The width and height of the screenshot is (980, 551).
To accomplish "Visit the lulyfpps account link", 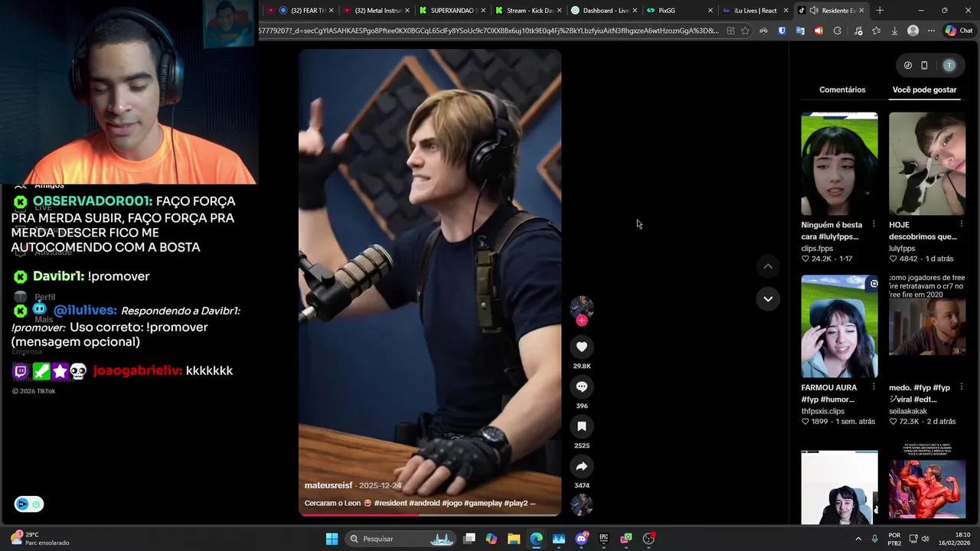I will pos(902,249).
